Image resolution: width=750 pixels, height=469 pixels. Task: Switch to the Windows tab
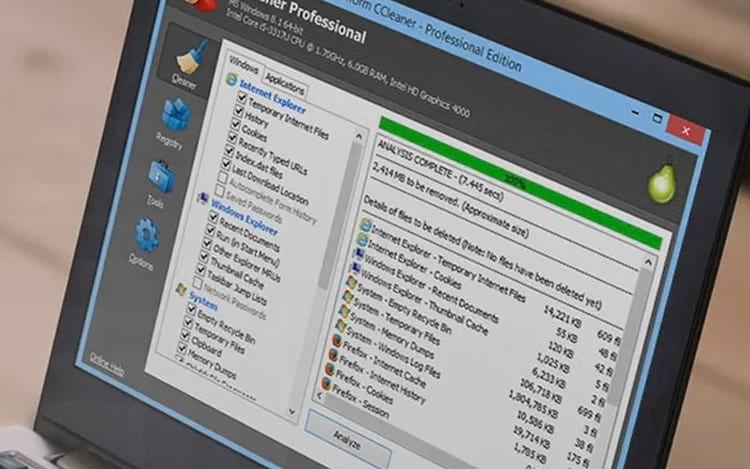tap(242, 71)
